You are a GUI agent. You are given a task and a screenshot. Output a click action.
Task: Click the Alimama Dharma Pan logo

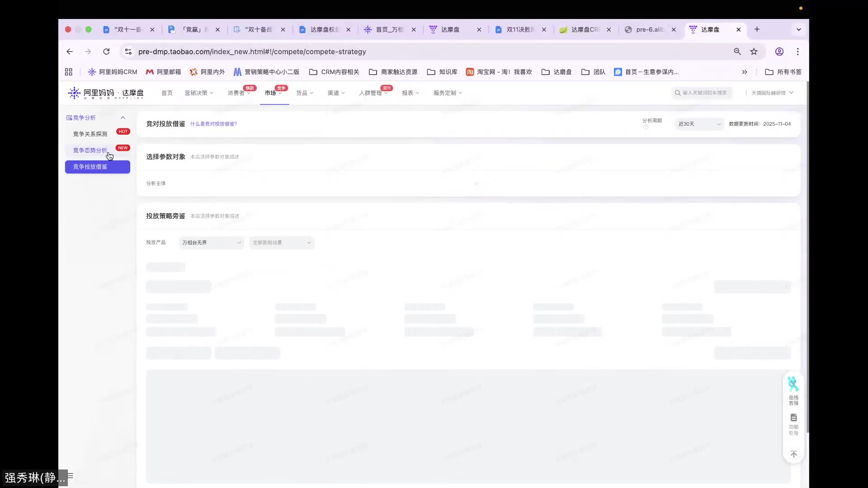pos(106,93)
